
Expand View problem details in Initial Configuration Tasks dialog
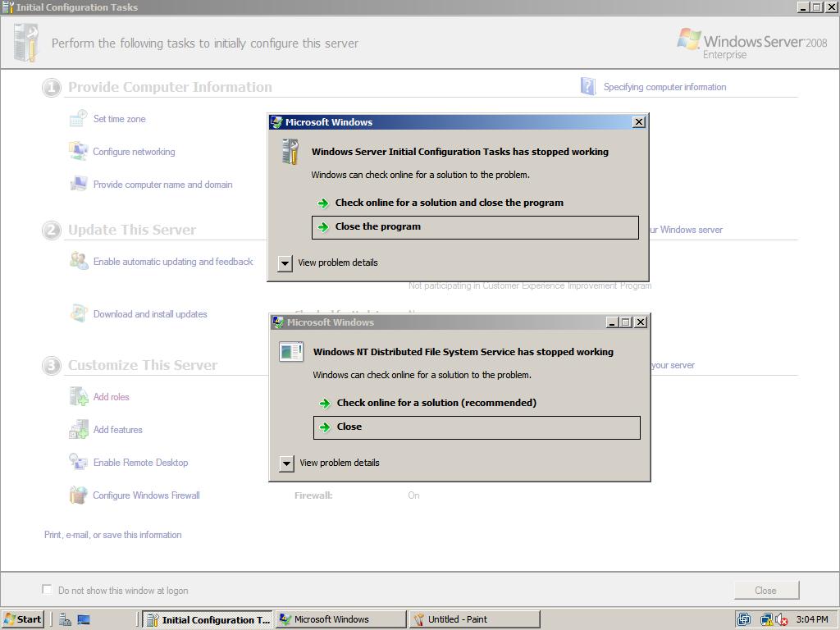point(285,263)
